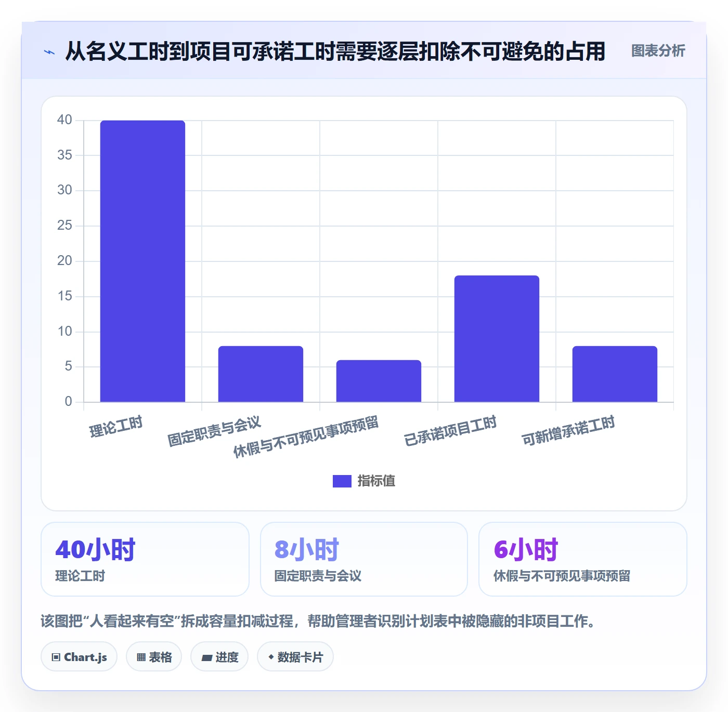Click the chart title 从名义工时到项目可承诺工时
Image resolution: width=728 pixels, height=712 pixels.
[335, 51]
